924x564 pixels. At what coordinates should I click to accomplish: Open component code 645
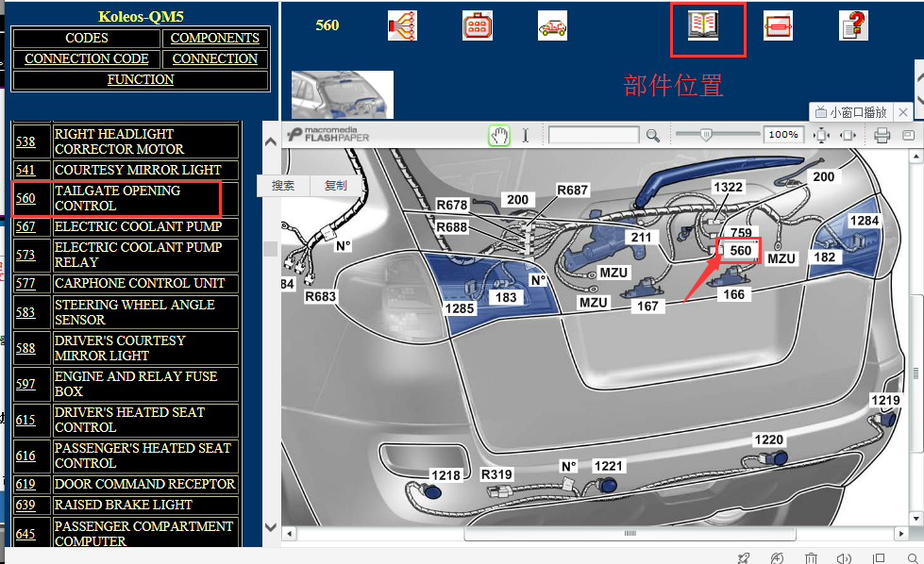(25, 534)
